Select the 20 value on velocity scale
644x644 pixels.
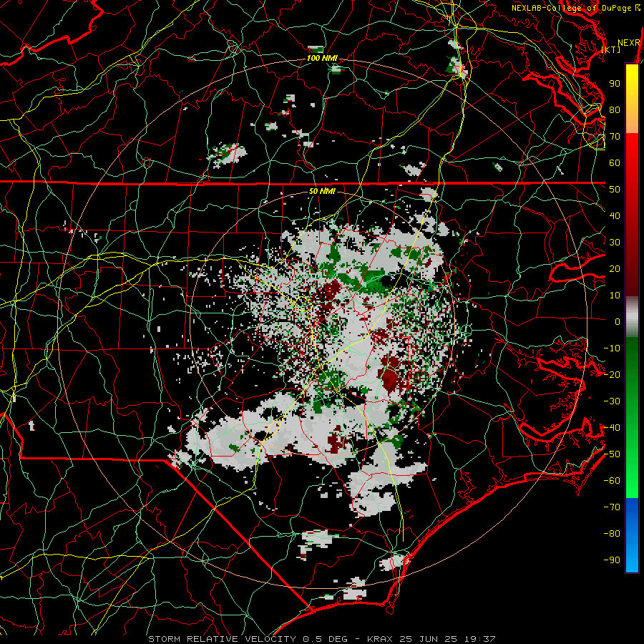[615, 269]
